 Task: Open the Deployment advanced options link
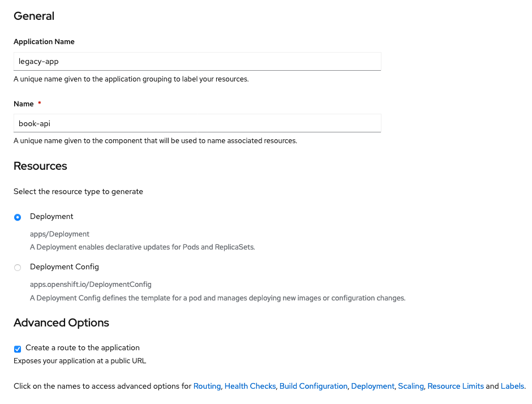[372, 386]
